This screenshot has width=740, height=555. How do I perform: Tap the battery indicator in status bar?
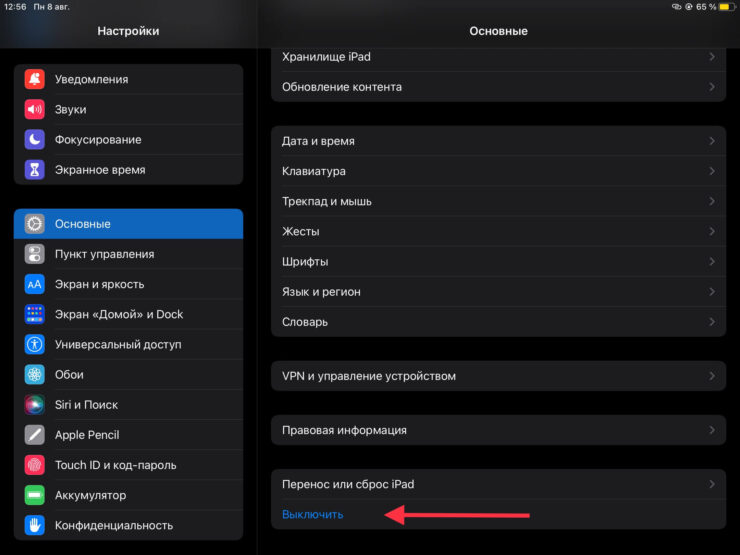[724, 7]
